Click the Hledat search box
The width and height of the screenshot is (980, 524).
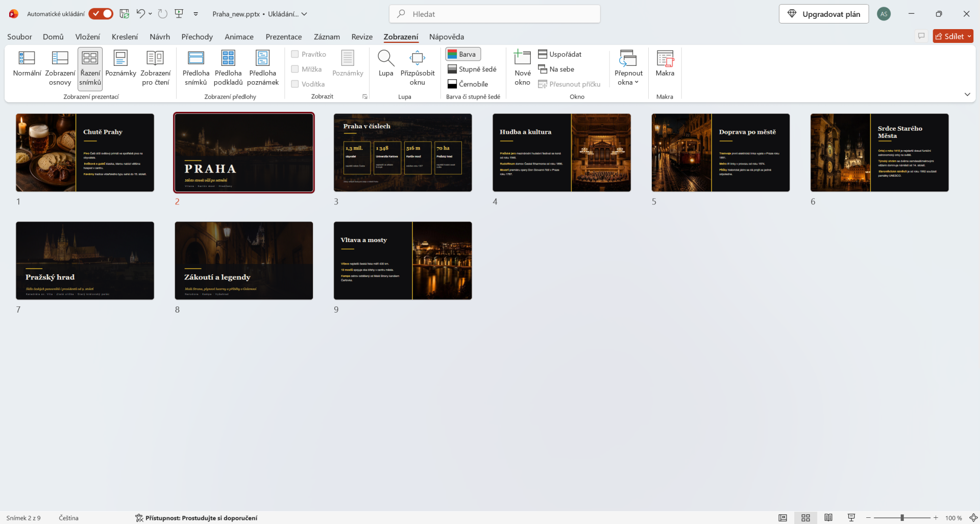(495, 14)
